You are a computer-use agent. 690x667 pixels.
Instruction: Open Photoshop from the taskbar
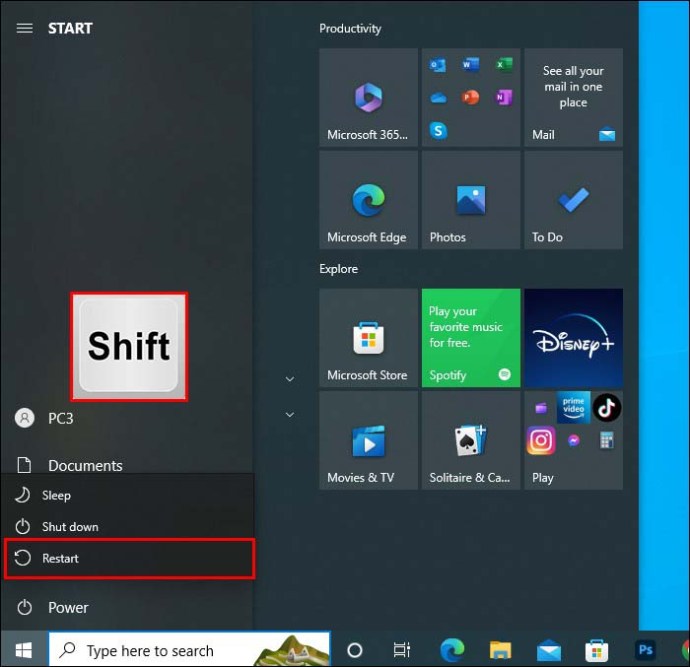pos(645,650)
